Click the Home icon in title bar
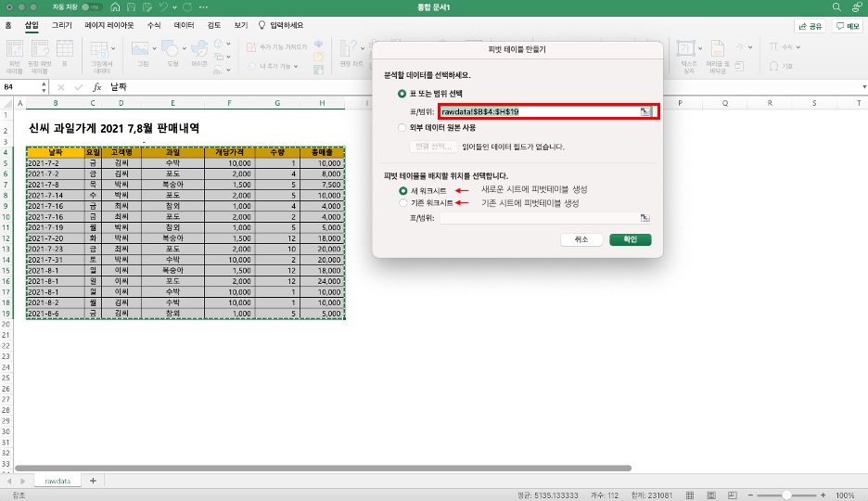The image size is (868, 501). click(116, 7)
